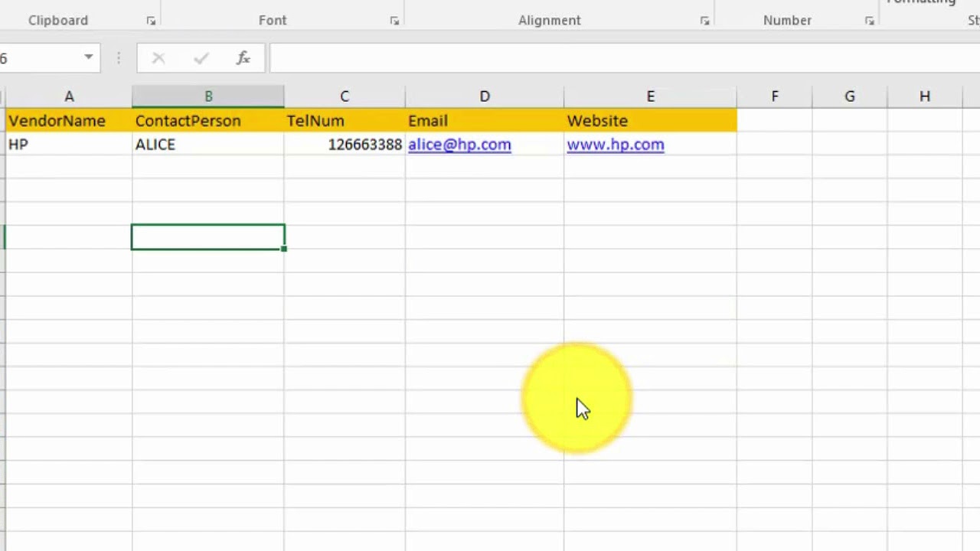Open the Font group dialog launcher
This screenshot has height=551, width=980.
394,21
